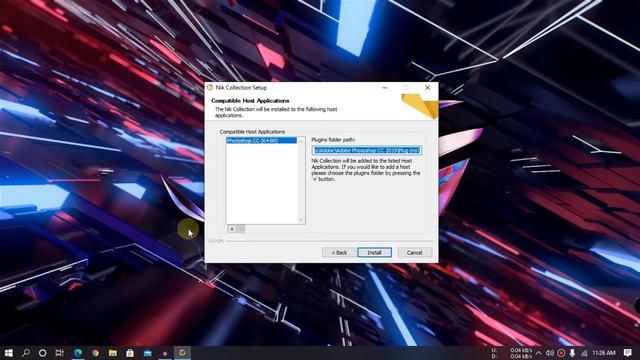Add a host application with the + button
640x360 pixels.
tap(232, 229)
